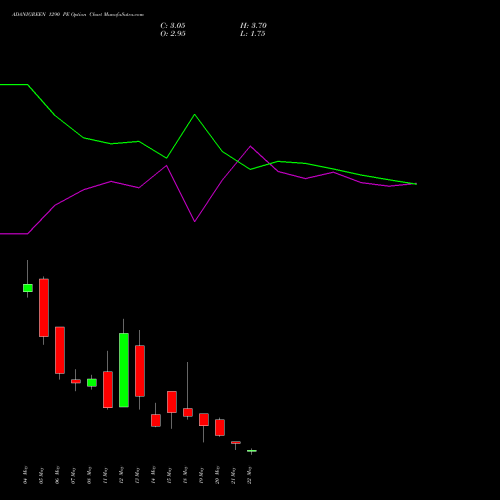Click the "20 May" date label

coord(218,475)
